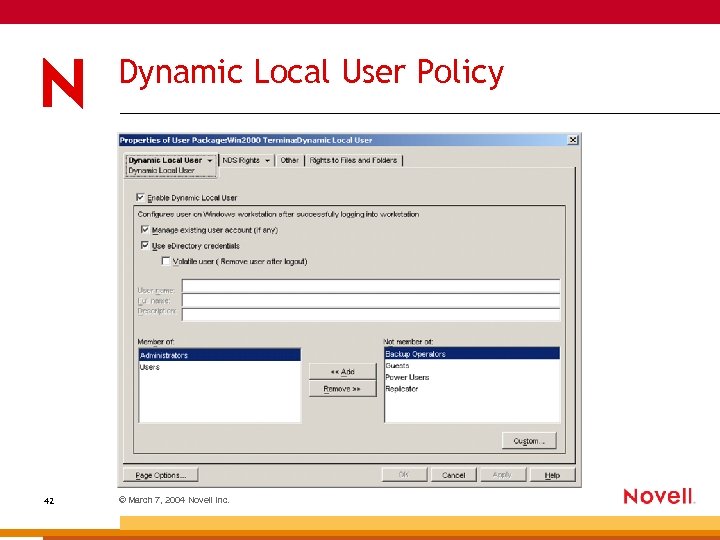Uncheck Use eDirectory credentials
Image resolution: width=720 pixels, height=540 pixels.
pos(145,245)
